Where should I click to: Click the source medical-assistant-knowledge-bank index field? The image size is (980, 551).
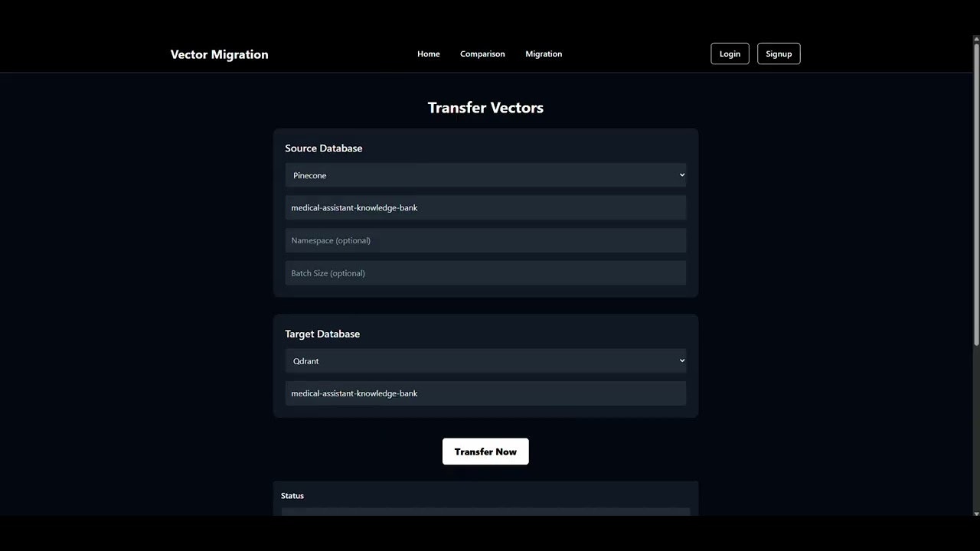click(485, 207)
